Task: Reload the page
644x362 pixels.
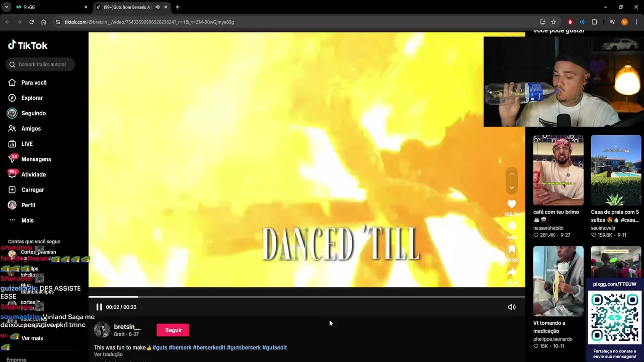Action: pos(31,22)
